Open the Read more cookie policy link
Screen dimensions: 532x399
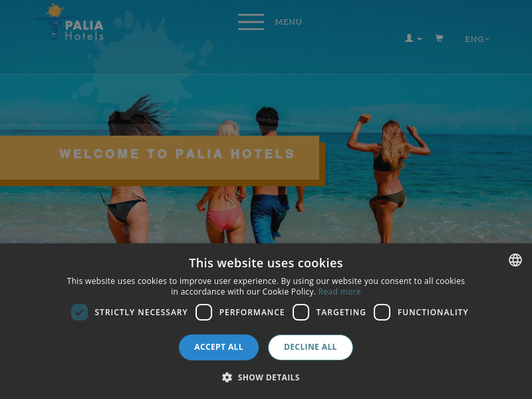pyautogui.click(x=339, y=292)
